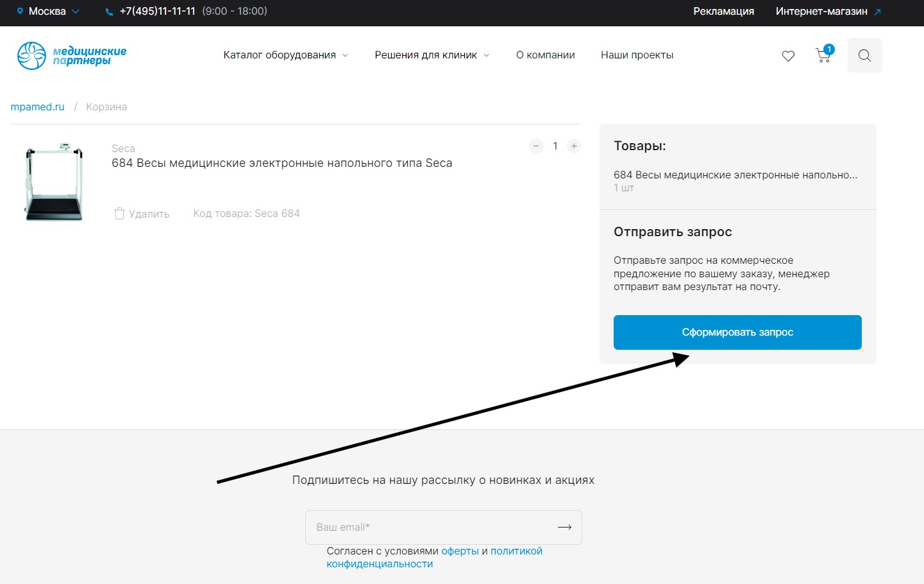
Task: Submit email with the arrow icon
Action: tap(564, 527)
